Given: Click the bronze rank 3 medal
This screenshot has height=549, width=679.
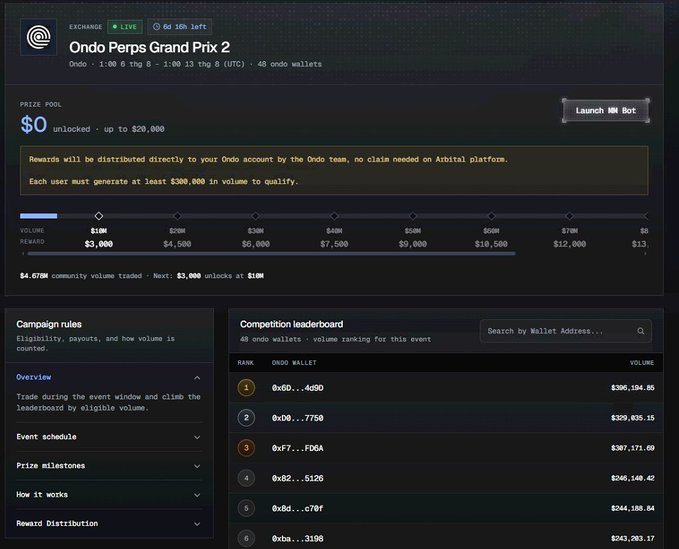Looking at the screenshot, I should [246, 448].
